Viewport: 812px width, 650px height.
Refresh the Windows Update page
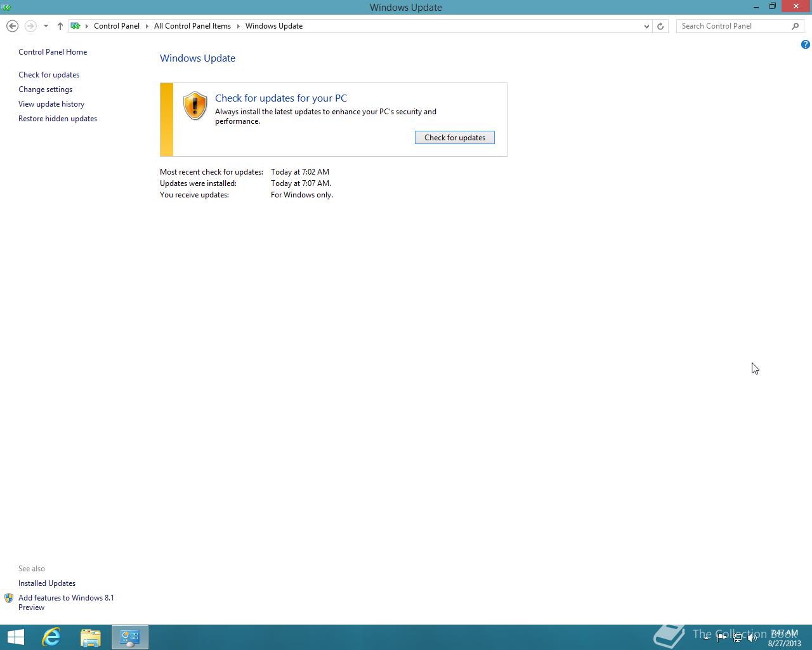(x=660, y=26)
